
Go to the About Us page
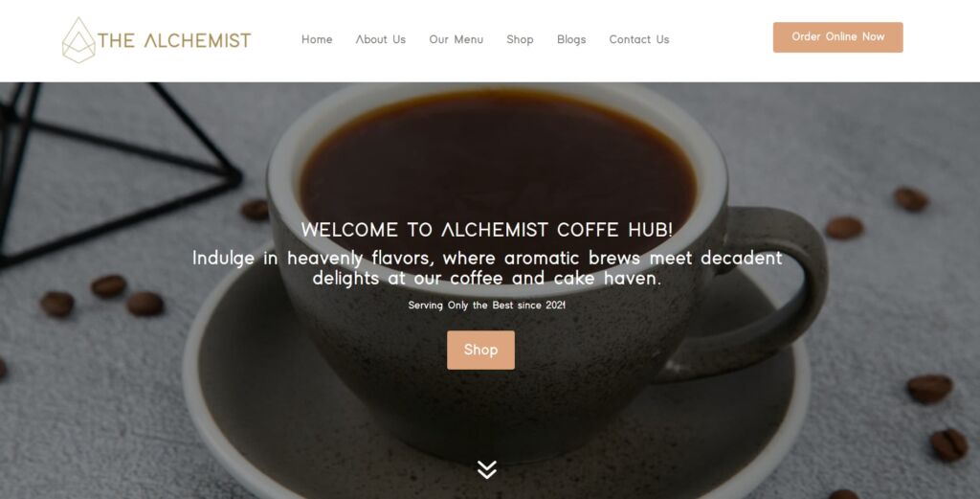(381, 39)
